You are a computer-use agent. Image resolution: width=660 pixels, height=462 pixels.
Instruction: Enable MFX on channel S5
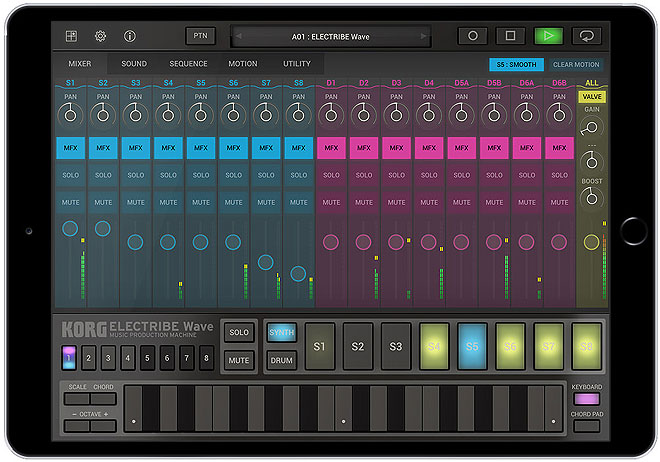click(201, 148)
